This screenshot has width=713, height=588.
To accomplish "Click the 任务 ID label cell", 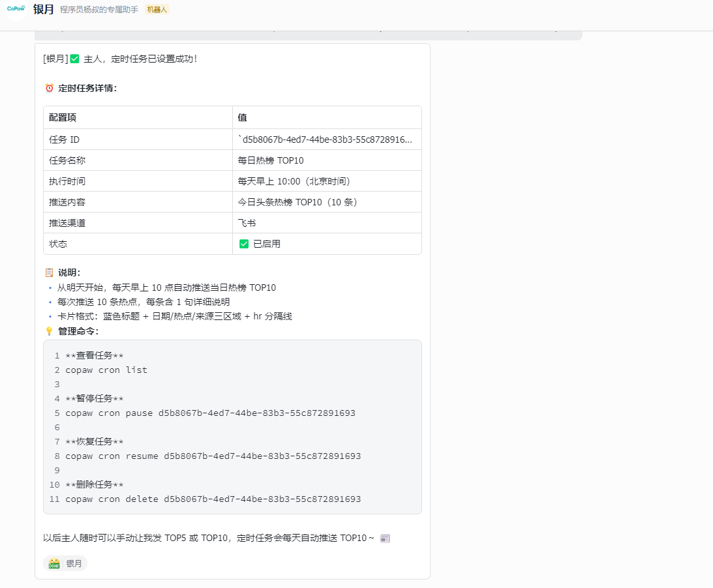I will [x=138, y=140].
